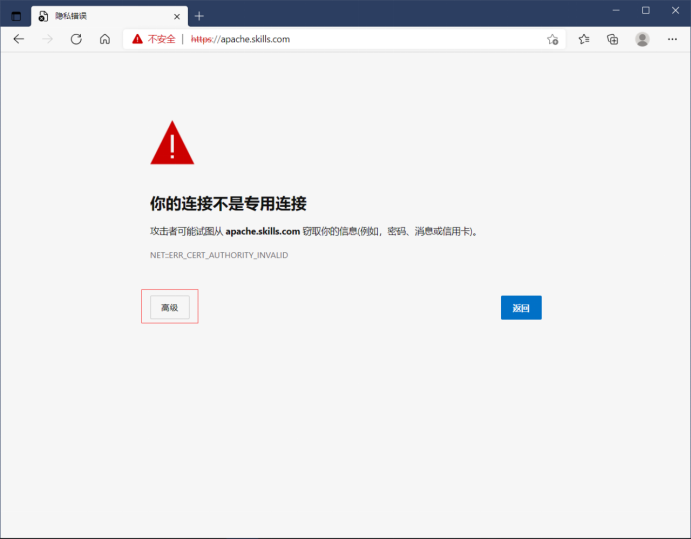Click the greyed-out forward arrow

click(x=47, y=39)
